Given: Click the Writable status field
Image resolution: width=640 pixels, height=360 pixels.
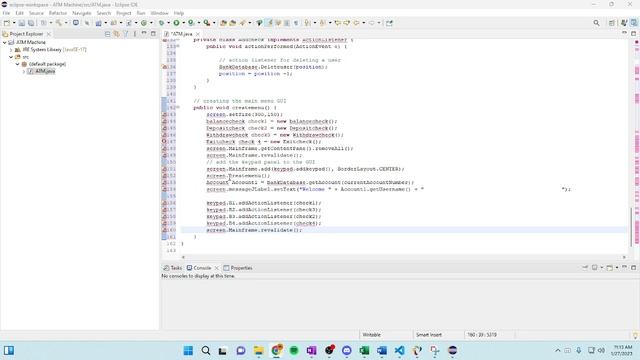Looking at the screenshot, I should click(x=371, y=335).
